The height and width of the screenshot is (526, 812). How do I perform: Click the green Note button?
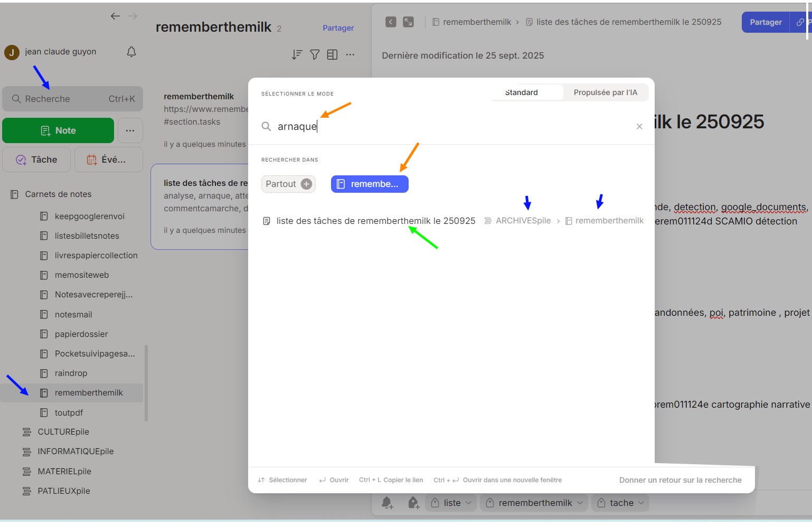(x=58, y=130)
